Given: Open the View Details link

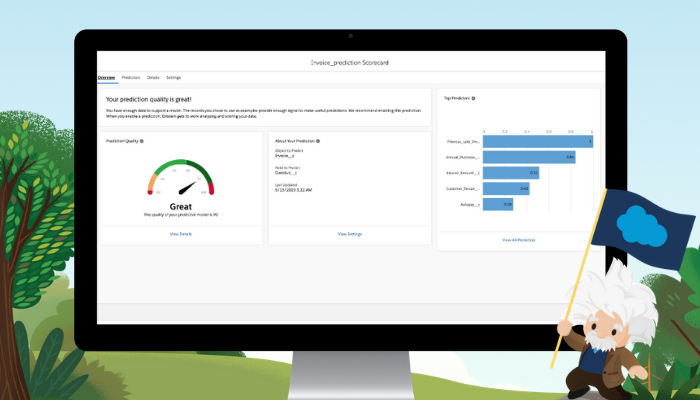Looking at the screenshot, I should 181,234.
